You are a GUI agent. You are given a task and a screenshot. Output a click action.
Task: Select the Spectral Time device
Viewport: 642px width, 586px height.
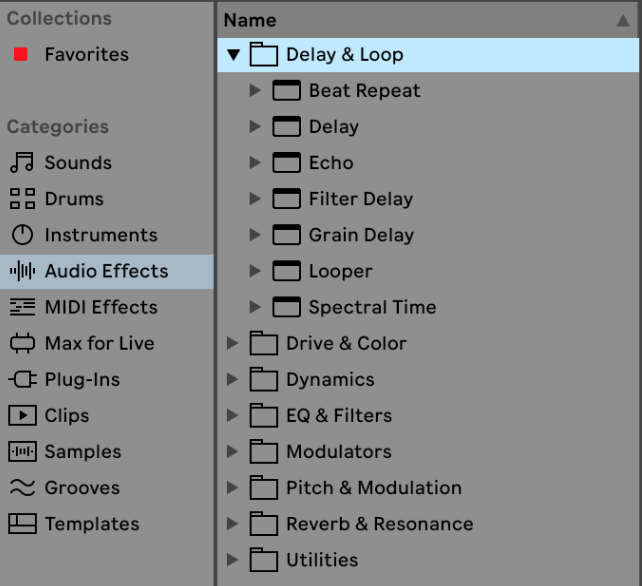point(371,307)
